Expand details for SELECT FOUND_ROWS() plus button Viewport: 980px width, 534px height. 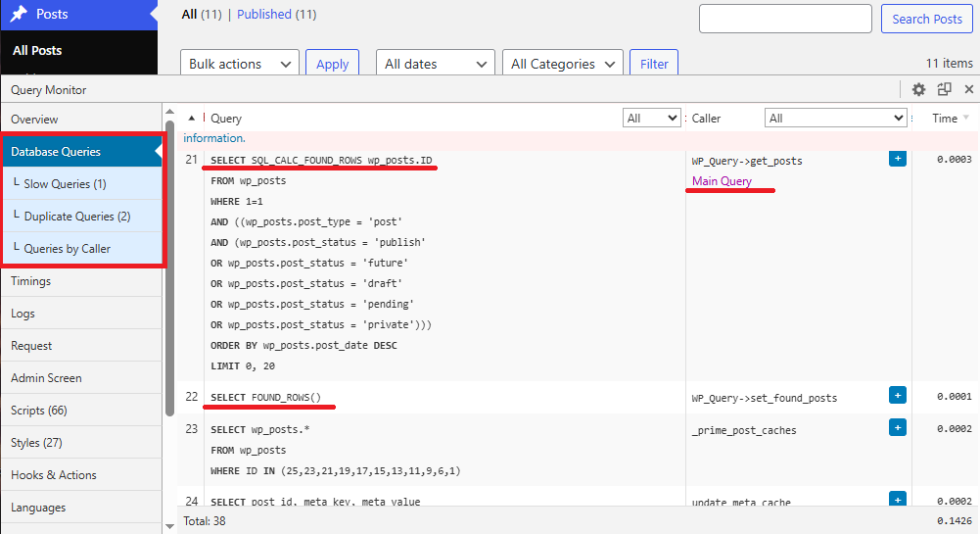tap(898, 395)
